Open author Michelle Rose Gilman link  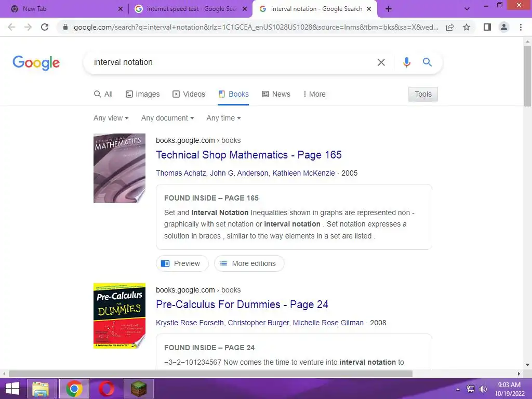(x=328, y=323)
